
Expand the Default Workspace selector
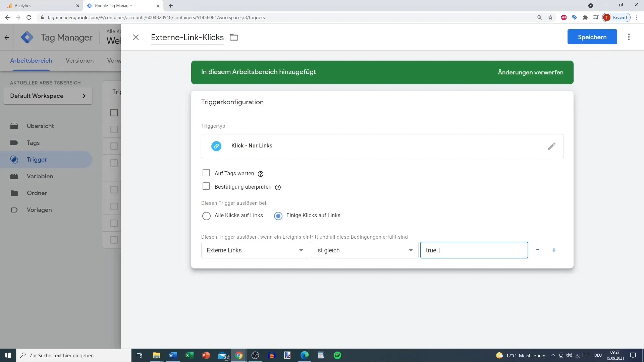[x=48, y=96]
